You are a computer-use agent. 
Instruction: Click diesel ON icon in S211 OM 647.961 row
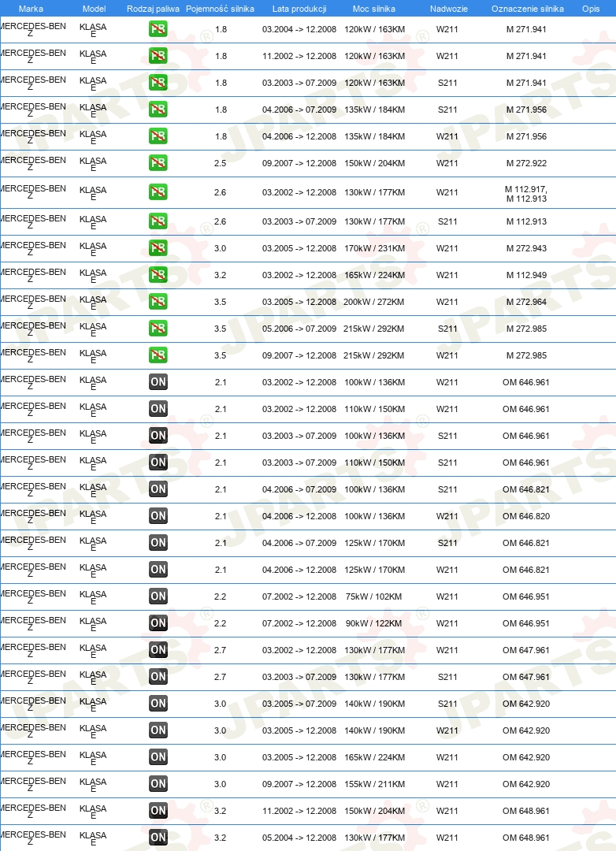pos(158,676)
